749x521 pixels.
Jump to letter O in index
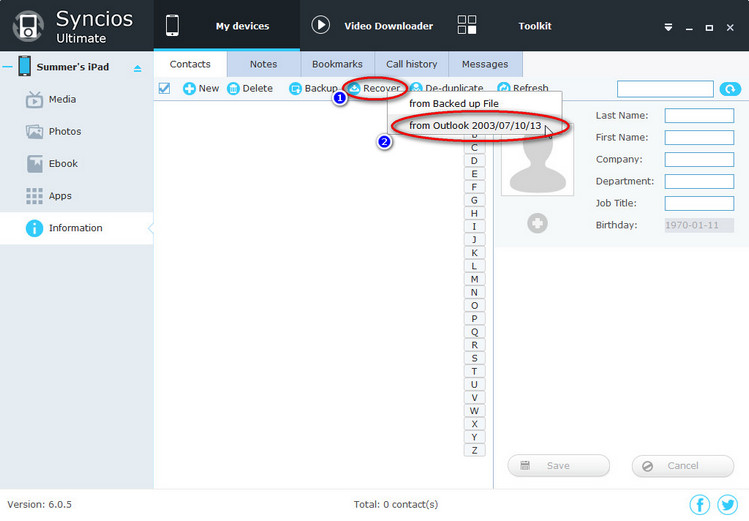(474, 306)
